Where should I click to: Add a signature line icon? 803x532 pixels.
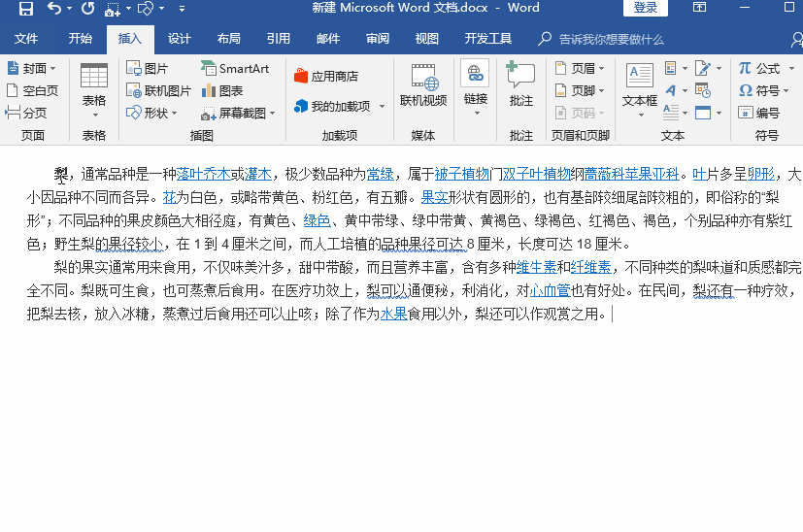(x=708, y=68)
